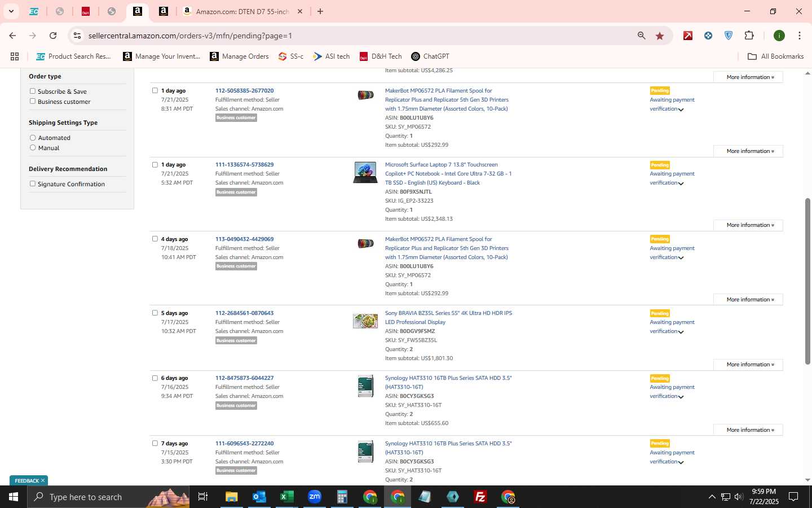Image resolution: width=812 pixels, height=508 pixels.
Task: Open Calculator from the taskbar
Action: click(342, 497)
